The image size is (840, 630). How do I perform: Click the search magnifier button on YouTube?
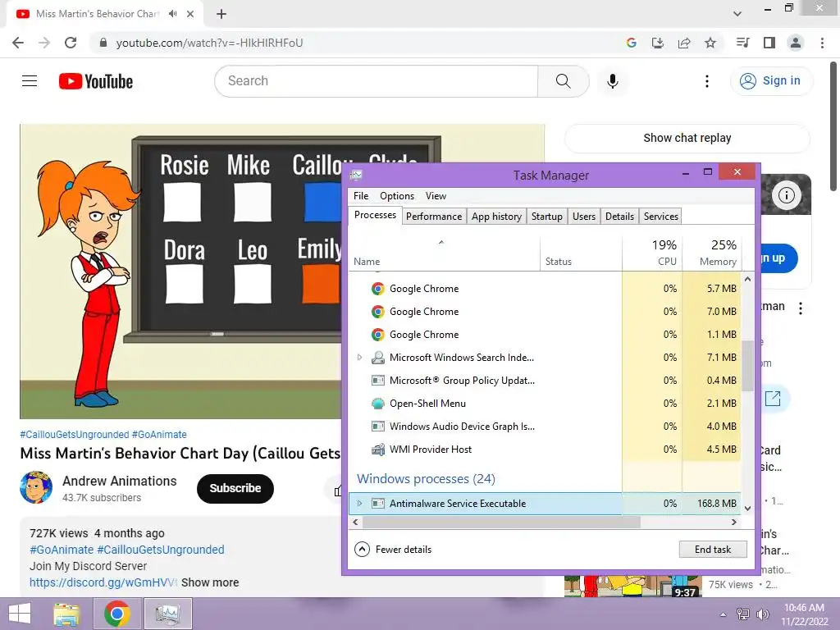point(563,81)
